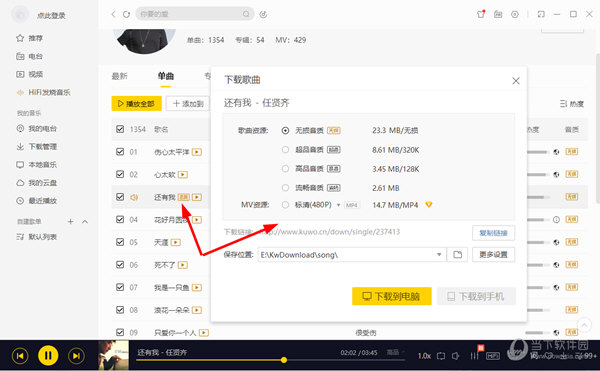The height and width of the screenshot is (371, 600).
Task: Toggle the loop mode icon in player bar
Action: coord(441,356)
